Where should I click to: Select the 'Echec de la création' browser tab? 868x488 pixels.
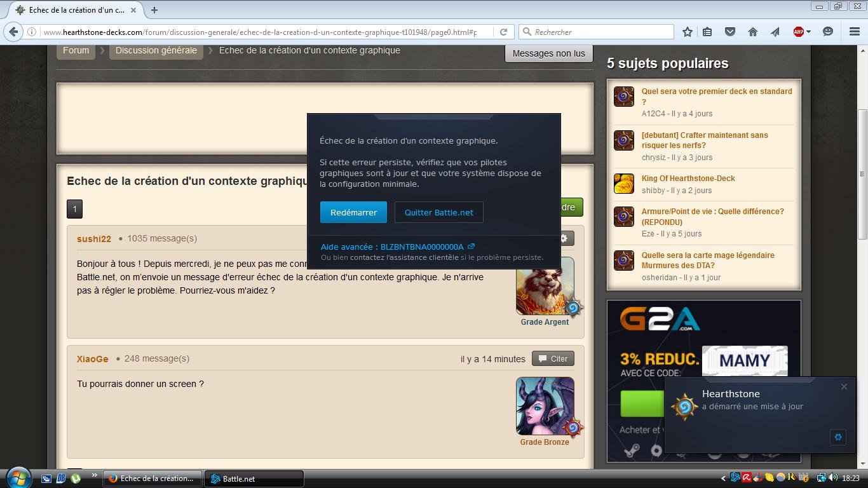[76, 10]
